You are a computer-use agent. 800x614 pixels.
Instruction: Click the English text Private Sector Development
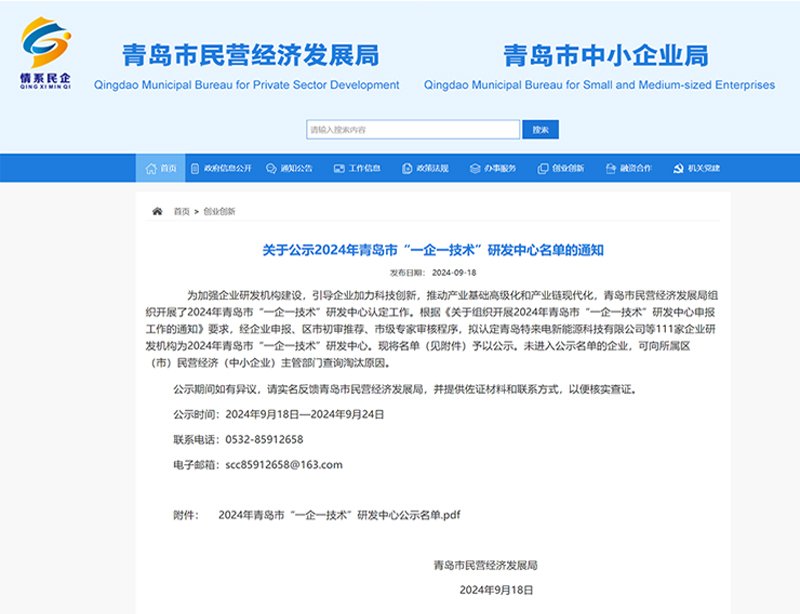326,85
